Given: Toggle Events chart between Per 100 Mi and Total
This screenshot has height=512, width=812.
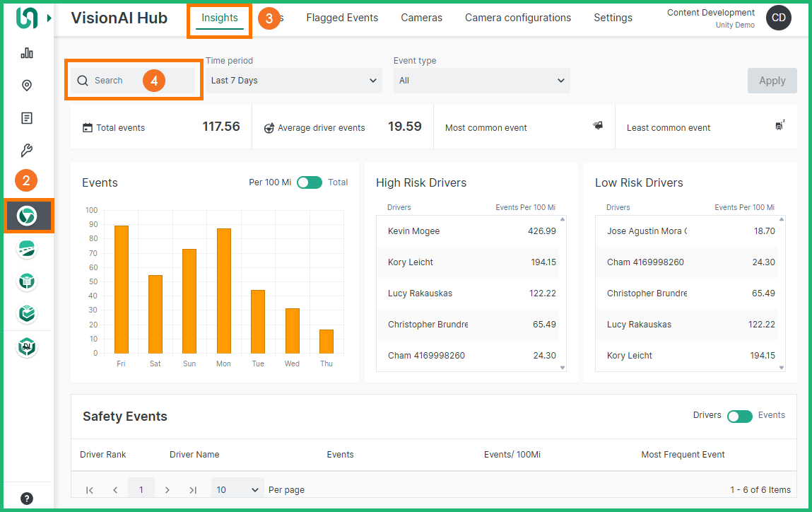Looking at the screenshot, I should [310, 182].
